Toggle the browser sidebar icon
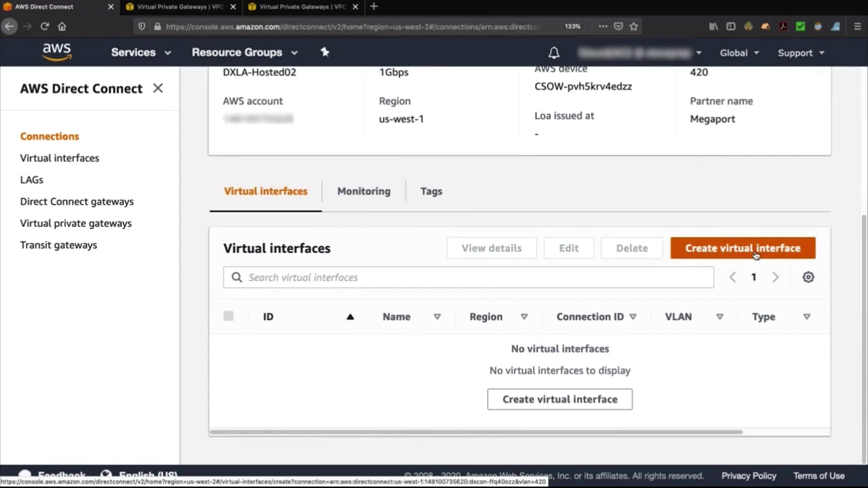 click(x=731, y=26)
